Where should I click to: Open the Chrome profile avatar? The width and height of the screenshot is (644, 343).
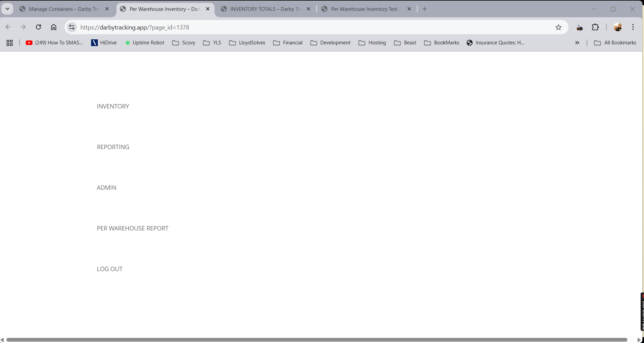tap(618, 27)
